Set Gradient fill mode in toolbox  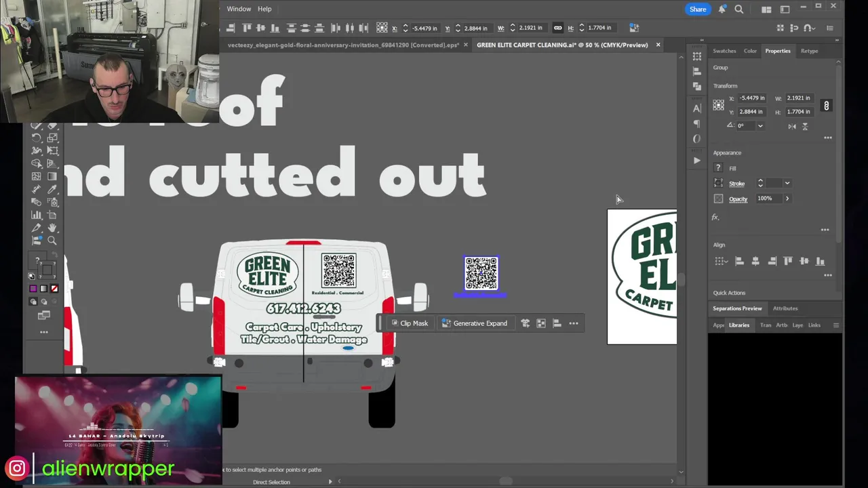[44, 289]
